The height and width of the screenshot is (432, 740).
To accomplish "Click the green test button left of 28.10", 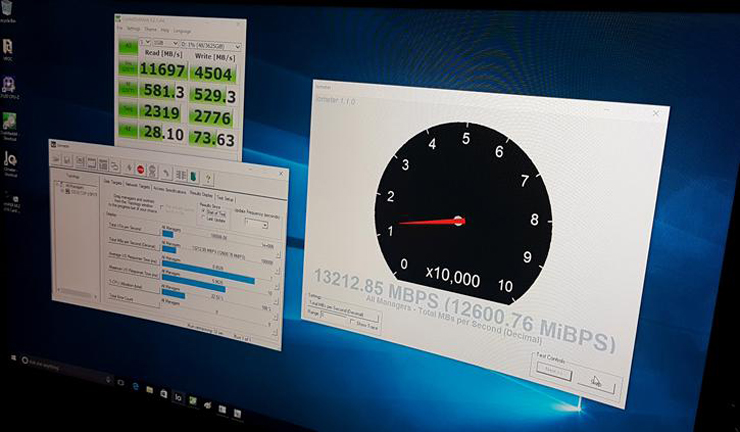I will tap(128, 129).
